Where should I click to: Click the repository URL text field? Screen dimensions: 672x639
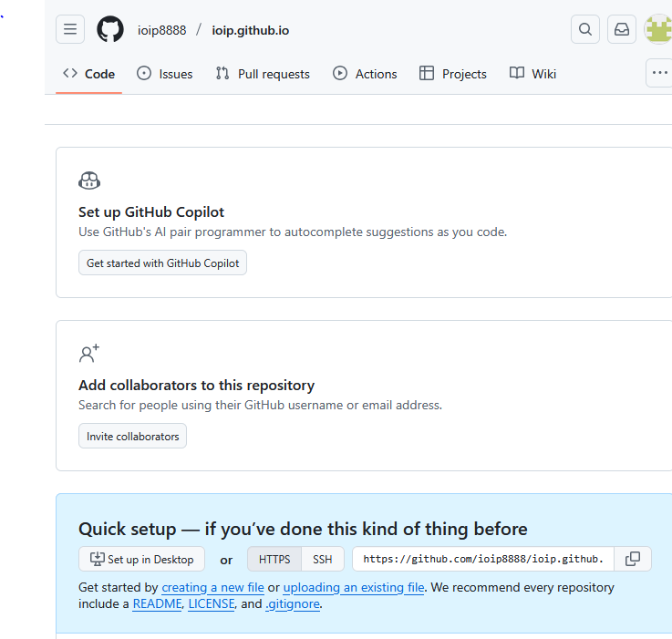[x=483, y=559]
